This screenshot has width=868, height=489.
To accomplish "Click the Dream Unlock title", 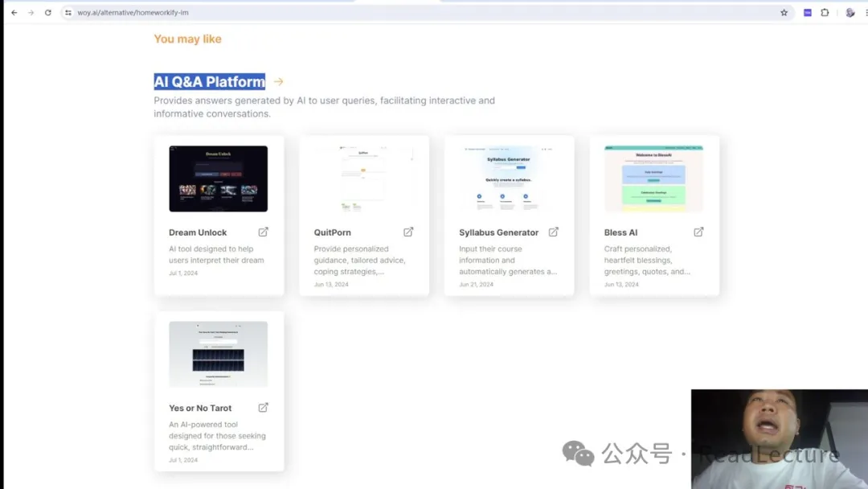I will click(x=198, y=232).
